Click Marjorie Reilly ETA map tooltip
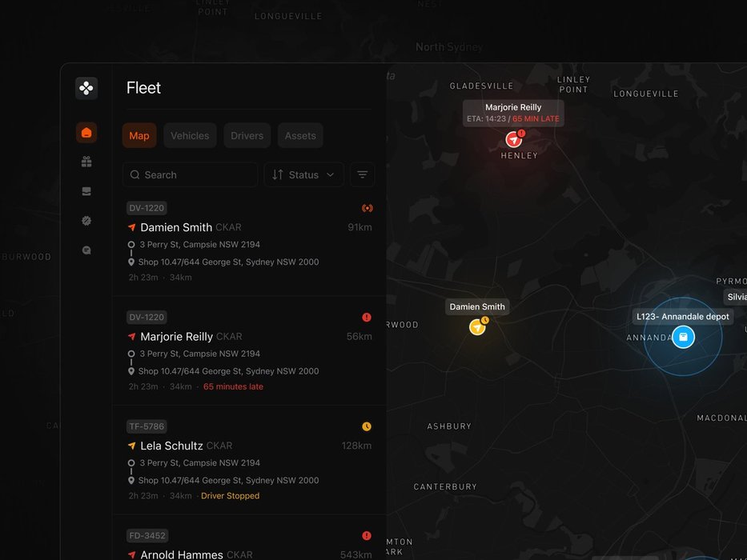Image resolution: width=747 pixels, height=560 pixels. pos(513,114)
